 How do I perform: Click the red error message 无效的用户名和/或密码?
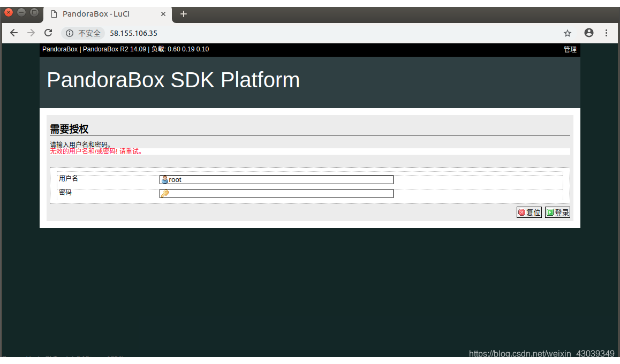[x=96, y=151]
